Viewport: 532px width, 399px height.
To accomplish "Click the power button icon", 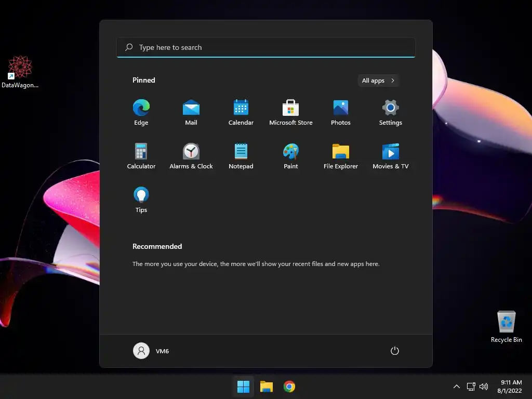I will click(x=395, y=351).
